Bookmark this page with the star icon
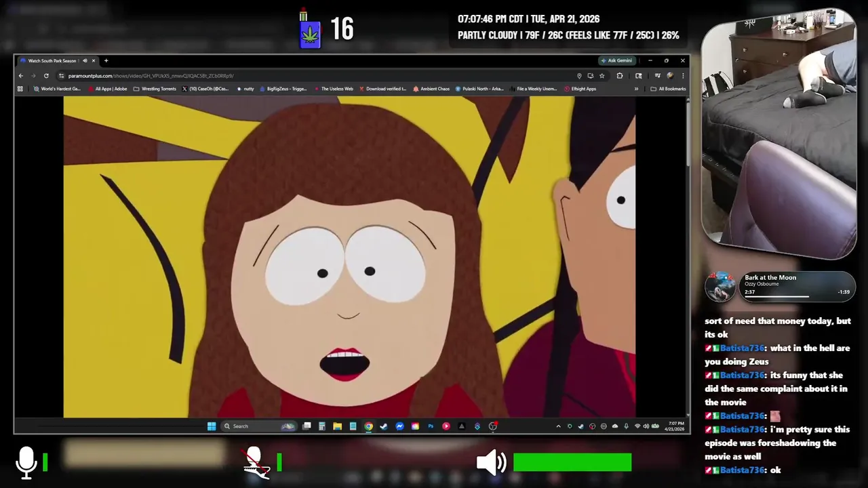868x488 pixels. (601, 76)
